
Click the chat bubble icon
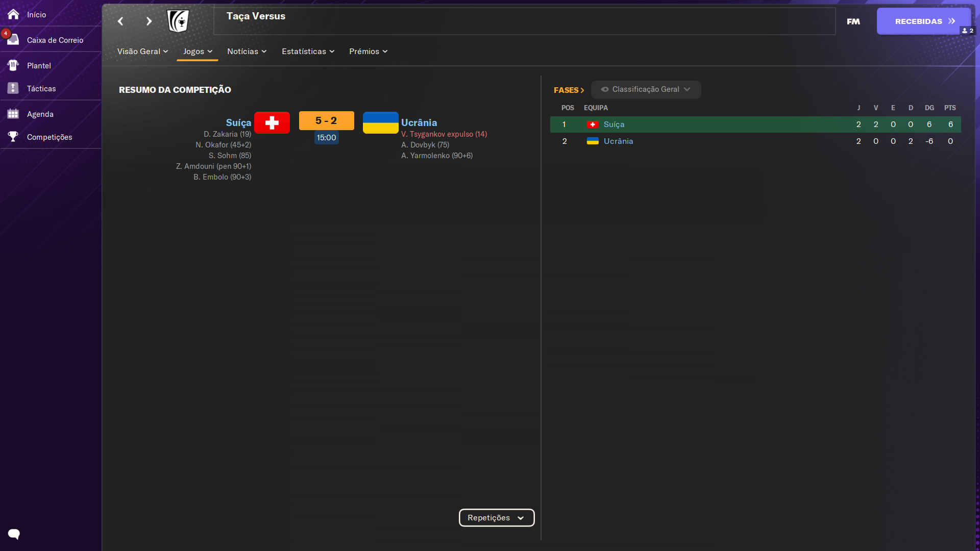click(x=14, y=534)
